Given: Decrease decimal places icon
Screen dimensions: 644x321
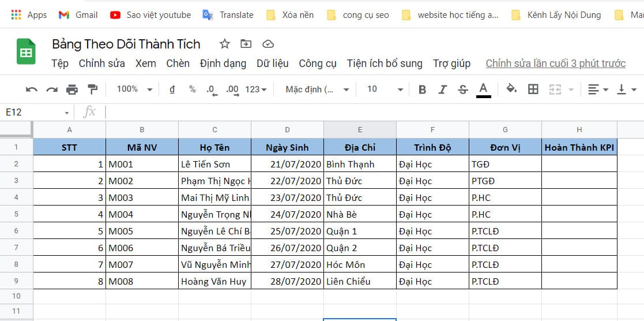Looking at the screenshot, I should pyautogui.click(x=212, y=90).
